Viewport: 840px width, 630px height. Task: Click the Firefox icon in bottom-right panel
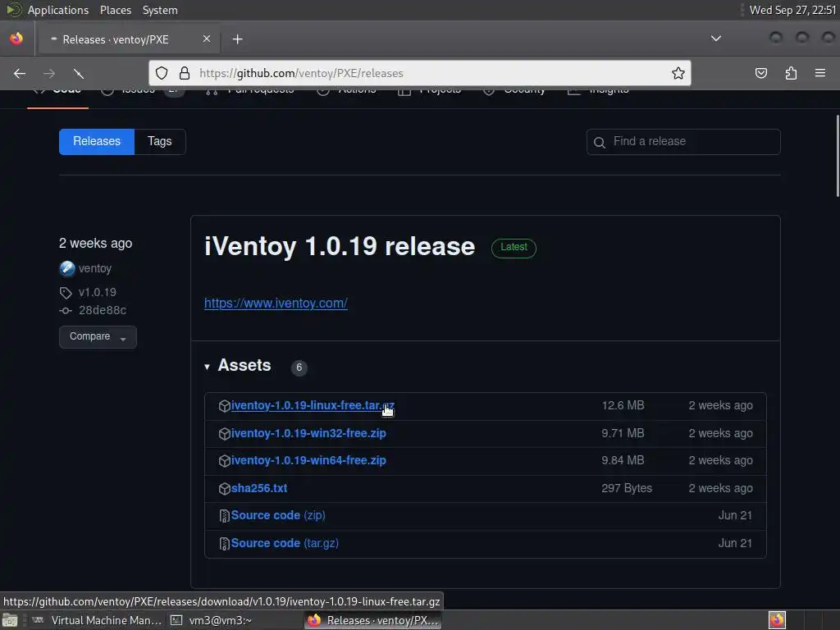tap(777, 620)
